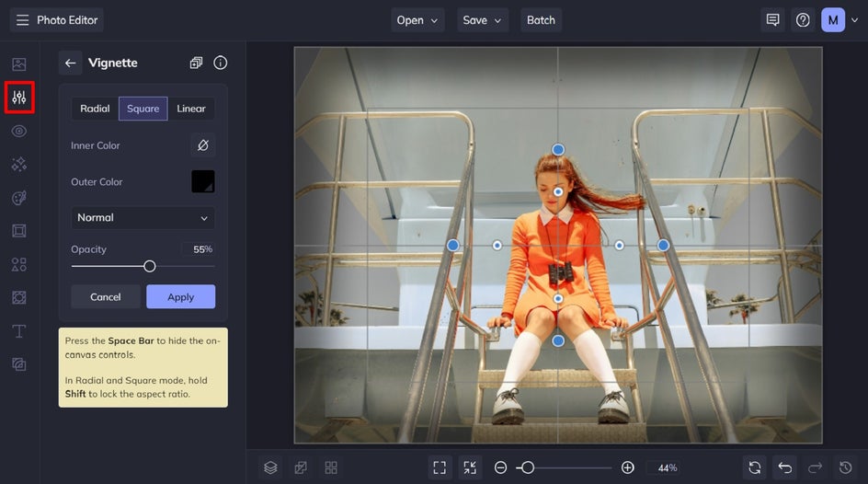
Task: Click the undo arrow icon
Action: pos(784,467)
